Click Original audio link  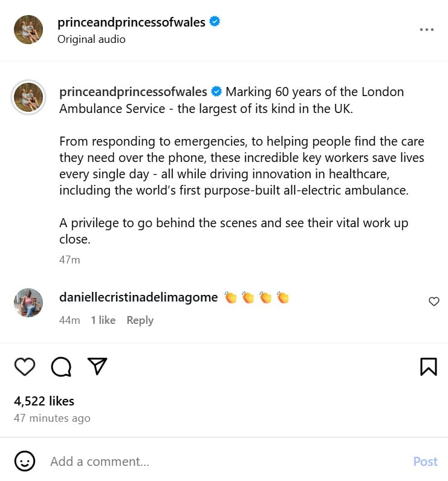91,39
